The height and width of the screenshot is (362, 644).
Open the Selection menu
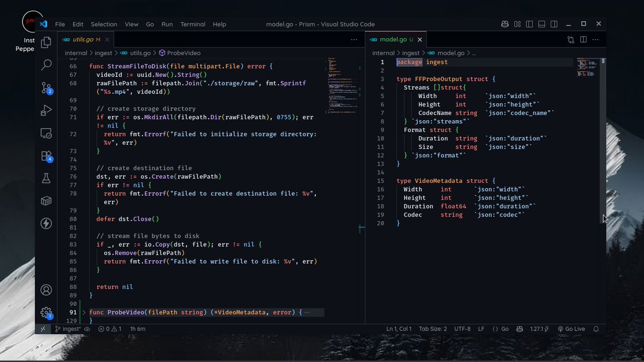[x=104, y=24]
